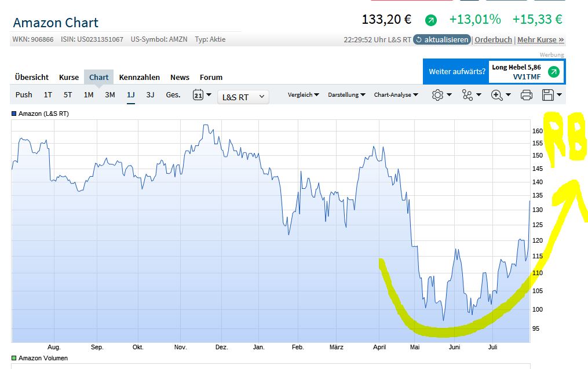Image resolution: width=588 pixels, height=369 pixels.
Task: Open the Forum tab
Action: pos(211,77)
